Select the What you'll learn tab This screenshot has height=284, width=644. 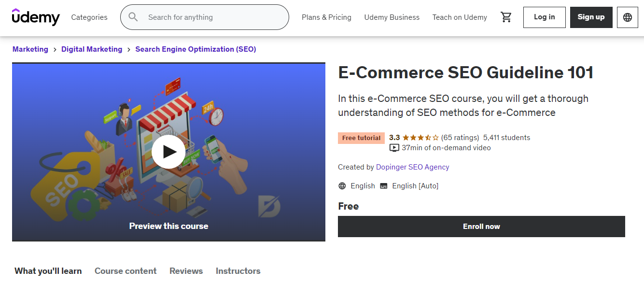48,271
